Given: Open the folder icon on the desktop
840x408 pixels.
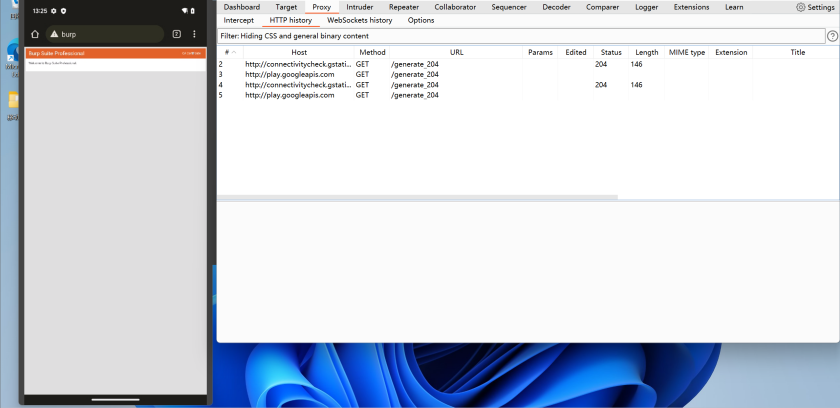Looking at the screenshot, I should click(12, 102).
